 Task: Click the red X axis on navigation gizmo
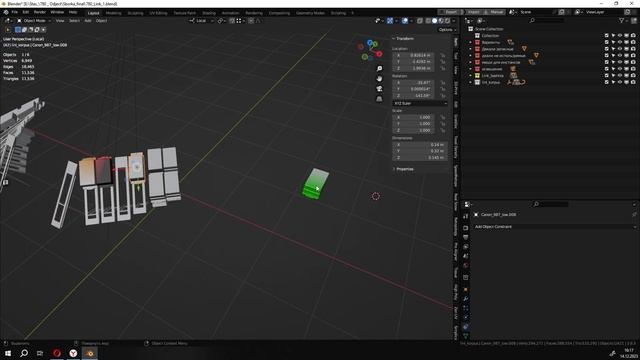[x=379, y=54]
